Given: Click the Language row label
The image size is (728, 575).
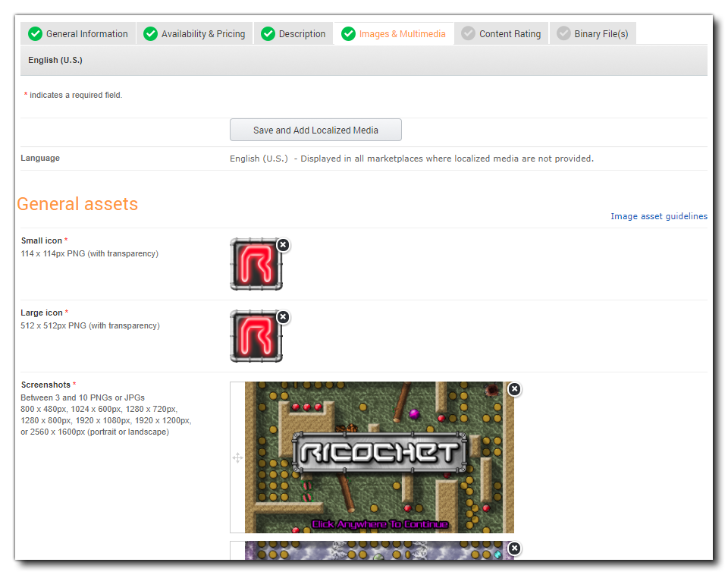Looking at the screenshot, I should pyautogui.click(x=40, y=158).
